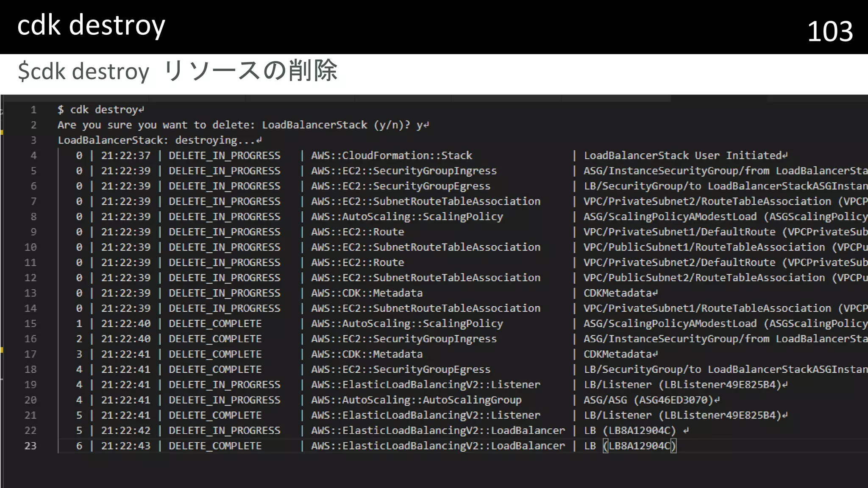Click slide number '103'
The height and width of the screenshot is (488, 868).
tap(830, 31)
